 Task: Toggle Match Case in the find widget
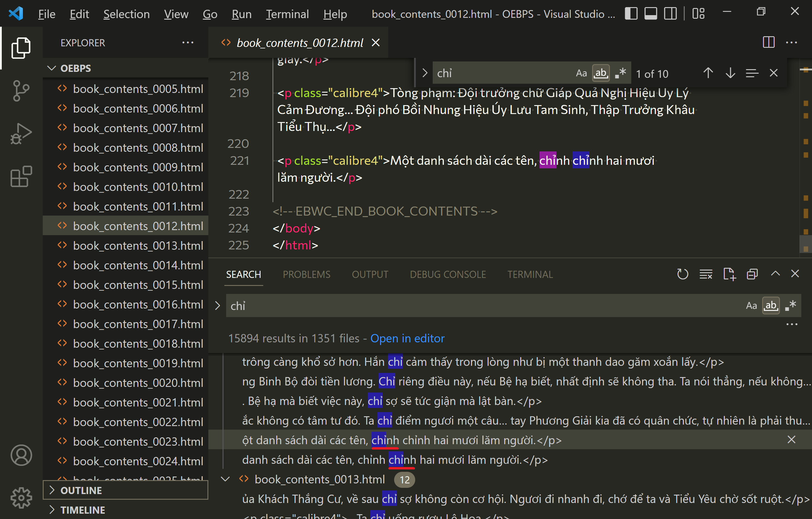(582, 73)
